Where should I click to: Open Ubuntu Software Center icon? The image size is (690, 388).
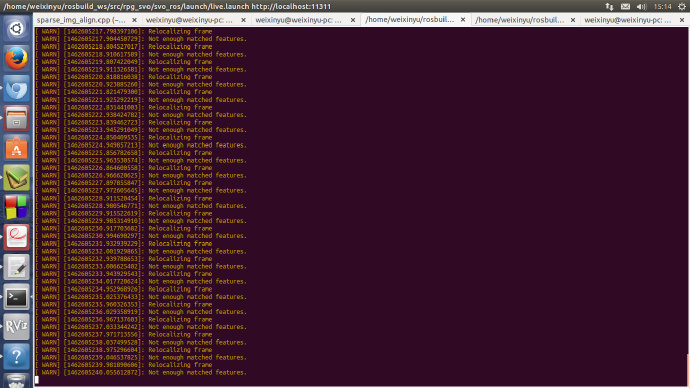coord(16,148)
